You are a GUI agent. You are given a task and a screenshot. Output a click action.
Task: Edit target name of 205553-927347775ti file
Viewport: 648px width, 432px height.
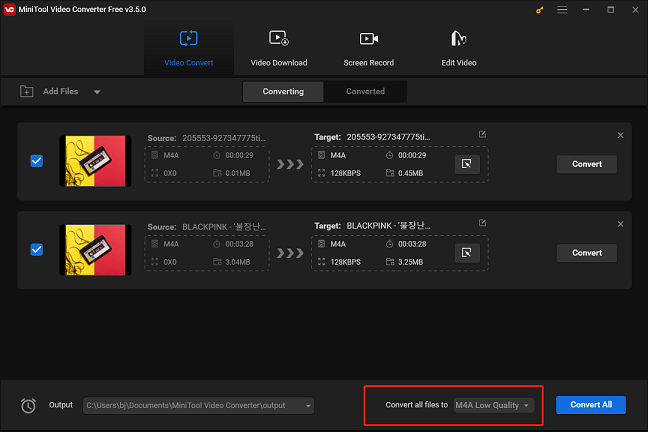click(x=482, y=134)
